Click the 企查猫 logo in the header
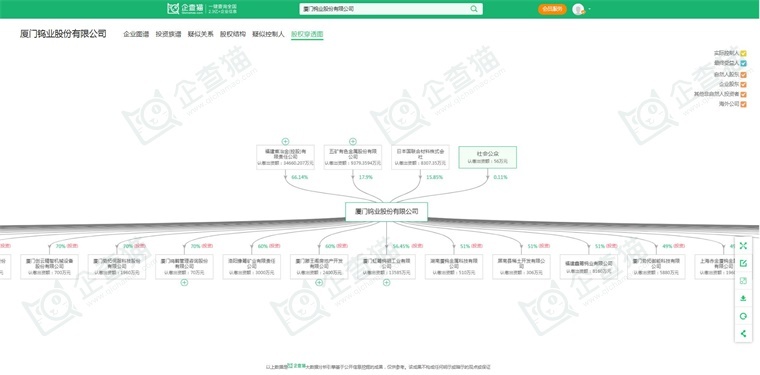This screenshot has width=760, height=375. pos(186,9)
